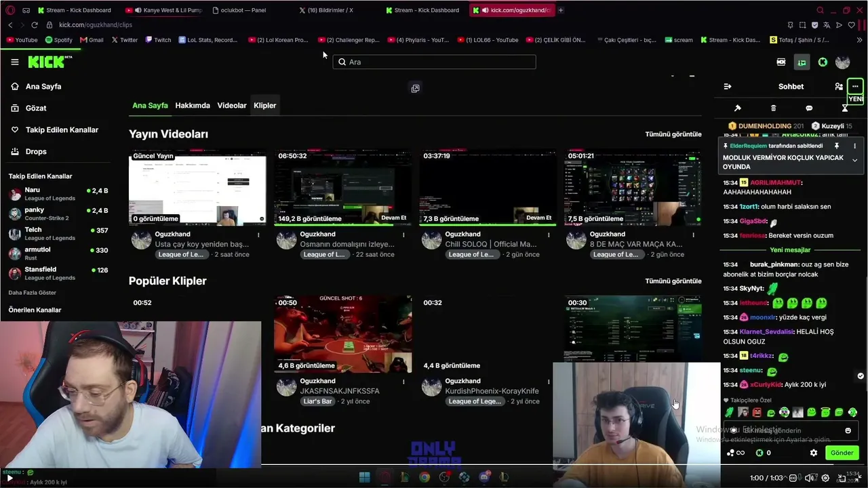This screenshot has width=868, height=488.
Task: Open Telch channel in followed list
Action: 58,234
